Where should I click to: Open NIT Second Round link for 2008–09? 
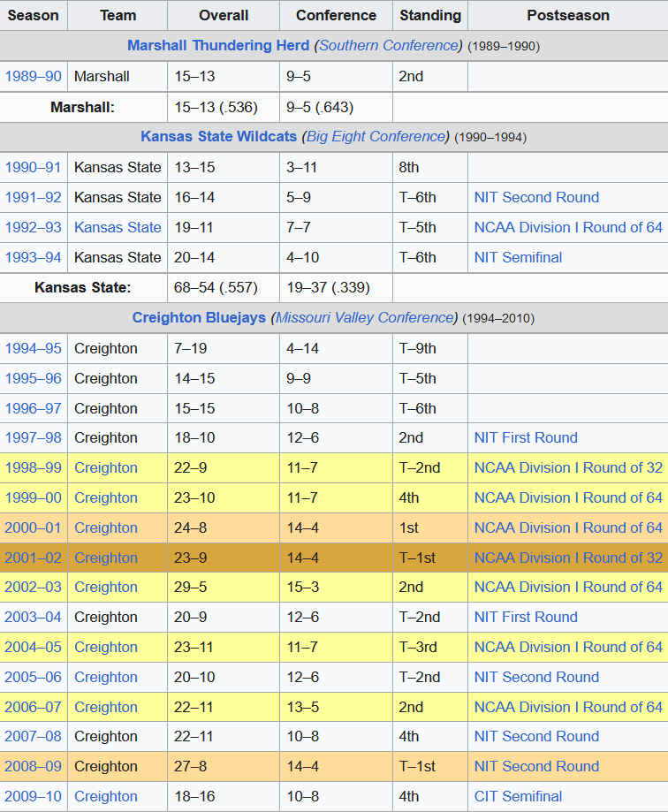pos(536,766)
